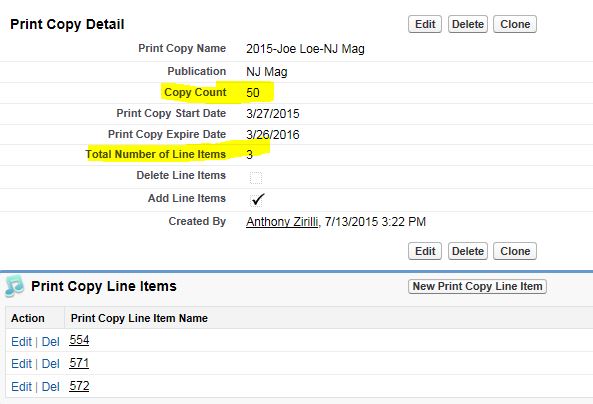Open line item 572
Viewport: 593px width, 404px height.
tap(79, 386)
